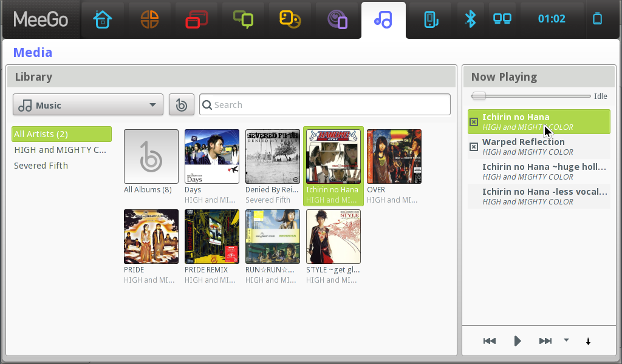Click the Idle playback status label
Screen dimensions: 622x364
(x=601, y=96)
